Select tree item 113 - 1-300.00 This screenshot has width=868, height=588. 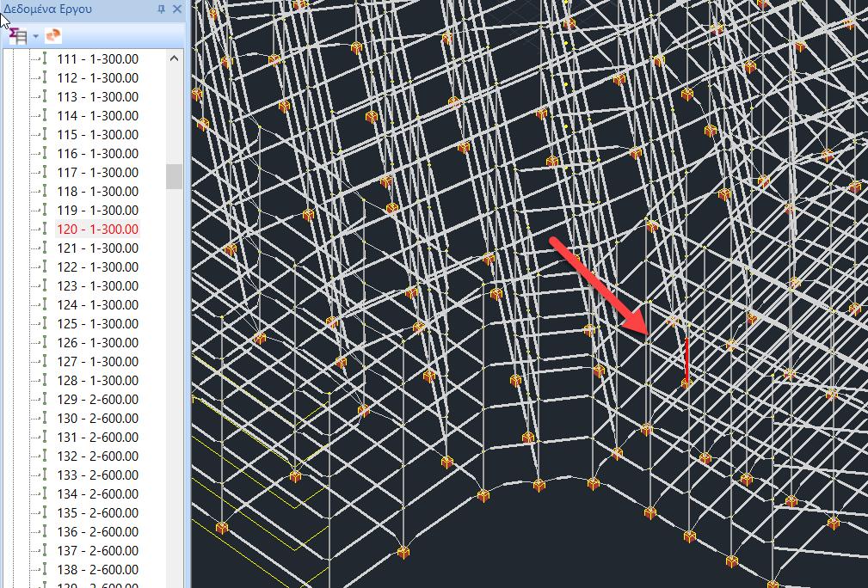pos(97,97)
